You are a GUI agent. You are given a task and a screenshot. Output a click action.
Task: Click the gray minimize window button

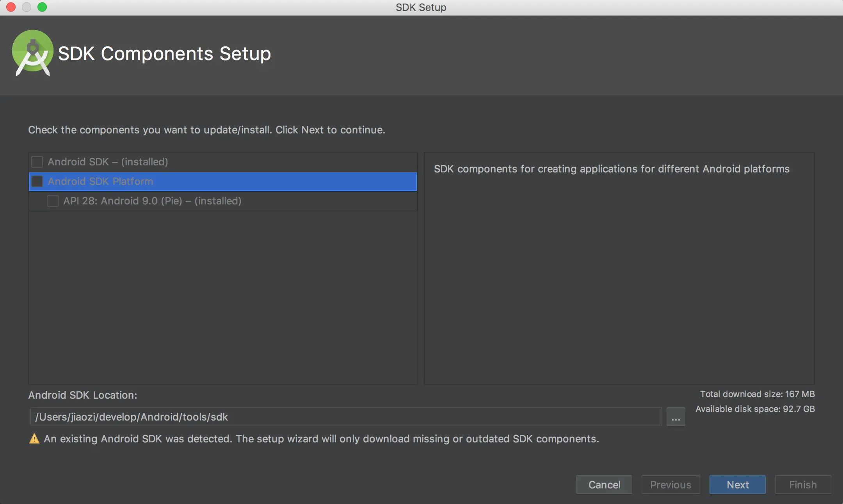click(27, 7)
